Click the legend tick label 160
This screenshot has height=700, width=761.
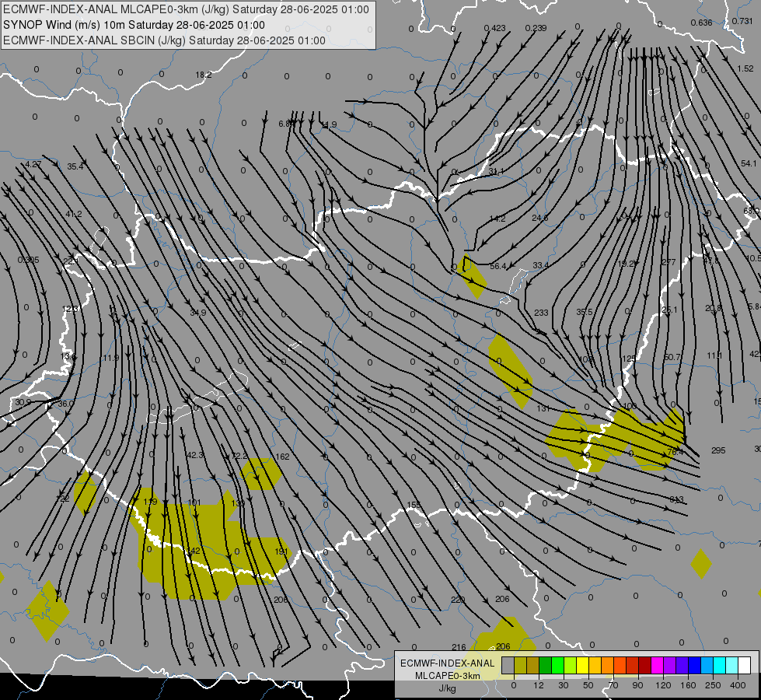pos(688,685)
